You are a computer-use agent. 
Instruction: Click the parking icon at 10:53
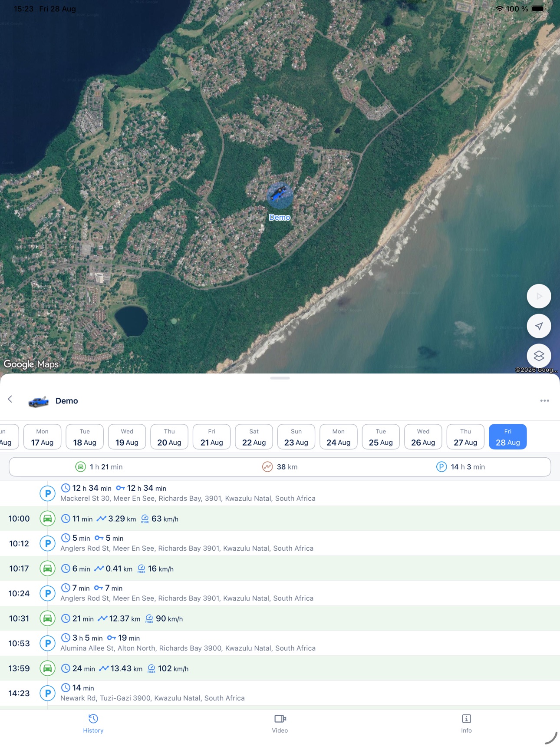point(48,643)
